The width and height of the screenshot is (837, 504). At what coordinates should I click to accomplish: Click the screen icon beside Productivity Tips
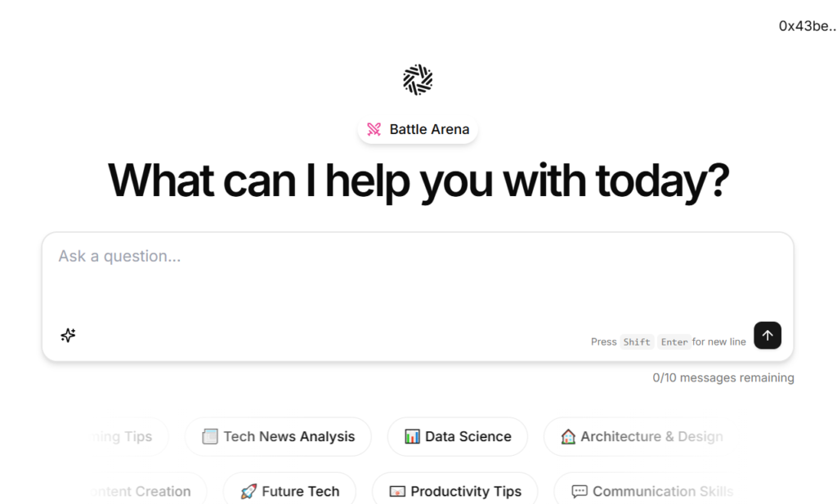tap(397, 492)
